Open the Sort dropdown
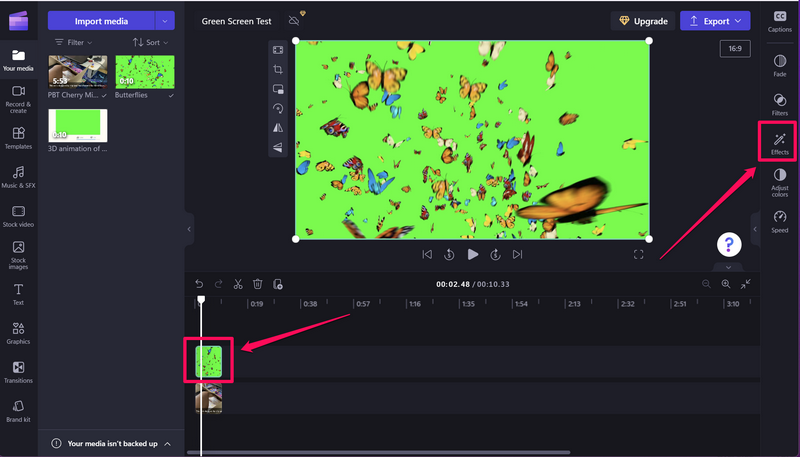The width and height of the screenshot is (800, 457). [150, 43]
